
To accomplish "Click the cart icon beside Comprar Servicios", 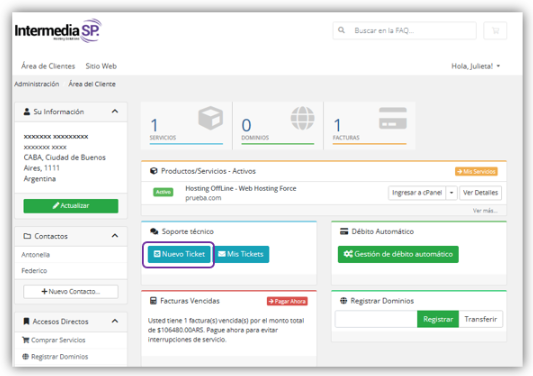I will pos(25,340).
